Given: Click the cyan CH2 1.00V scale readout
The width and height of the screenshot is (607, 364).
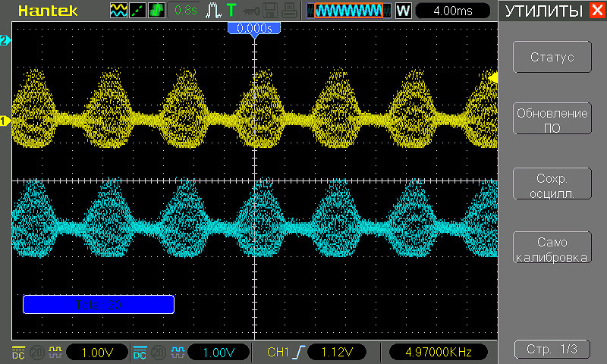Looking at the screenshot, I should click(x=219, y=353).
